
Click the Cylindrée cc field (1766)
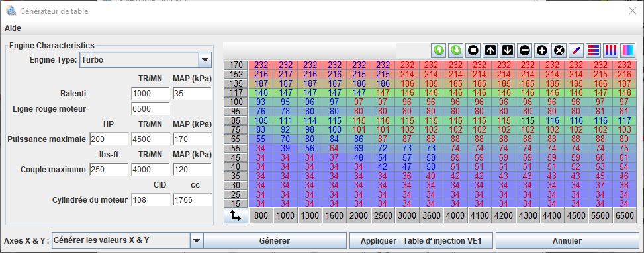point(192,200)
